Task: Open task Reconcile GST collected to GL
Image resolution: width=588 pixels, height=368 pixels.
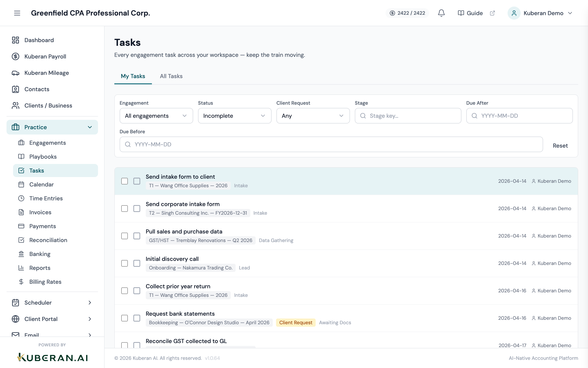Action: (186, 341)
